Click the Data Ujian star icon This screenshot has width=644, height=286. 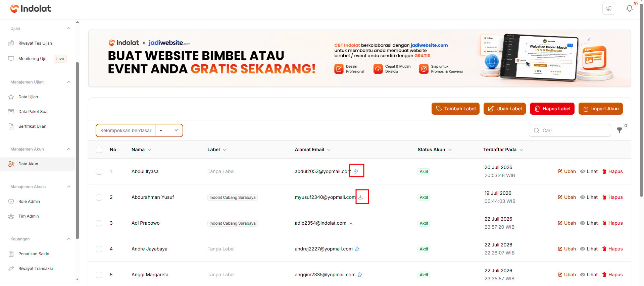point(11,97)
